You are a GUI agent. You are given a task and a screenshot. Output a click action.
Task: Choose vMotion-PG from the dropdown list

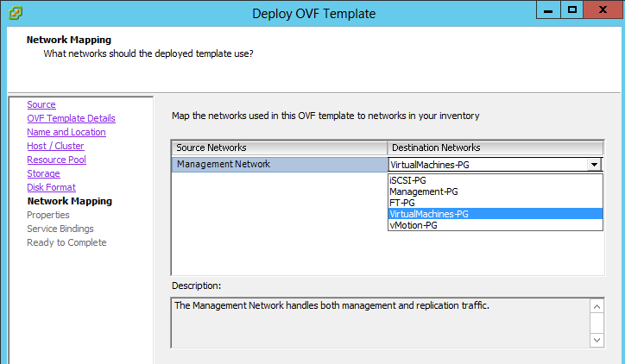point(416,225)
